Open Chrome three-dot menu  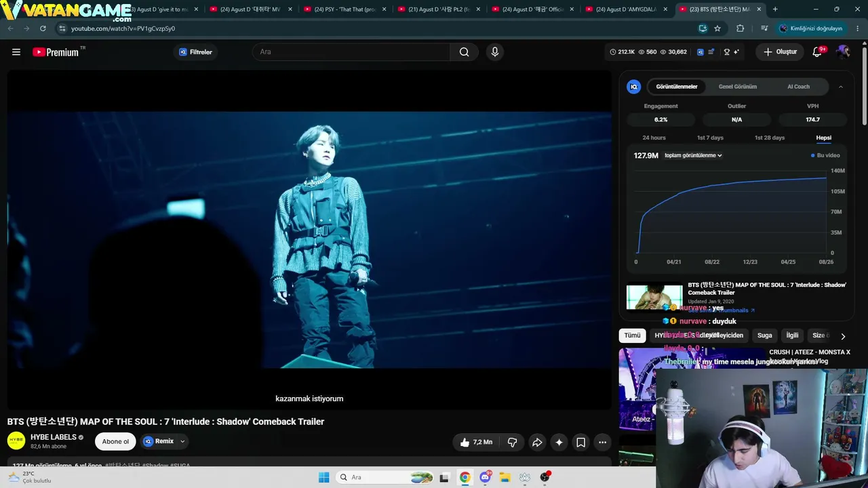pos(858,28)
